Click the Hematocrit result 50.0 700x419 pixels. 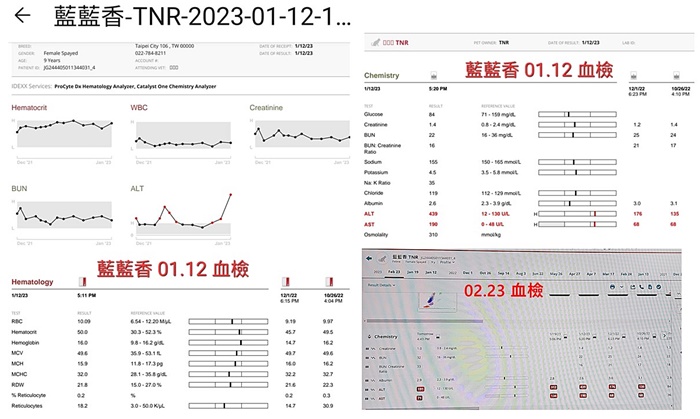(83, 332)
